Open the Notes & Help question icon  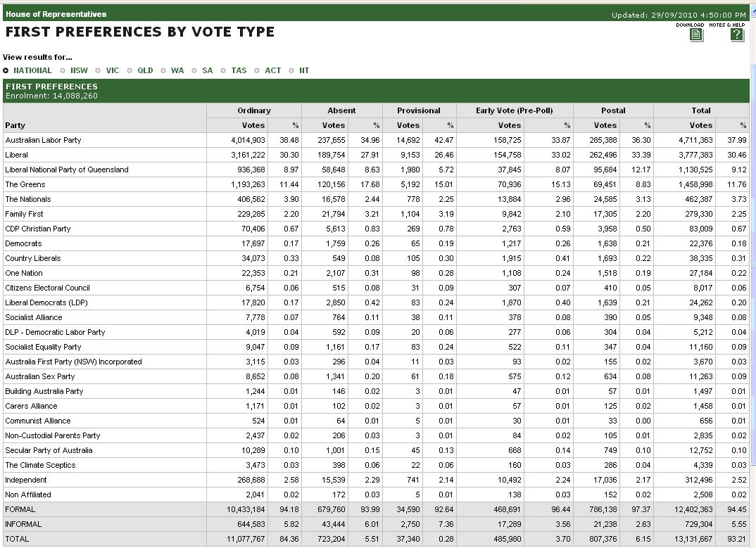coord(736,34)
